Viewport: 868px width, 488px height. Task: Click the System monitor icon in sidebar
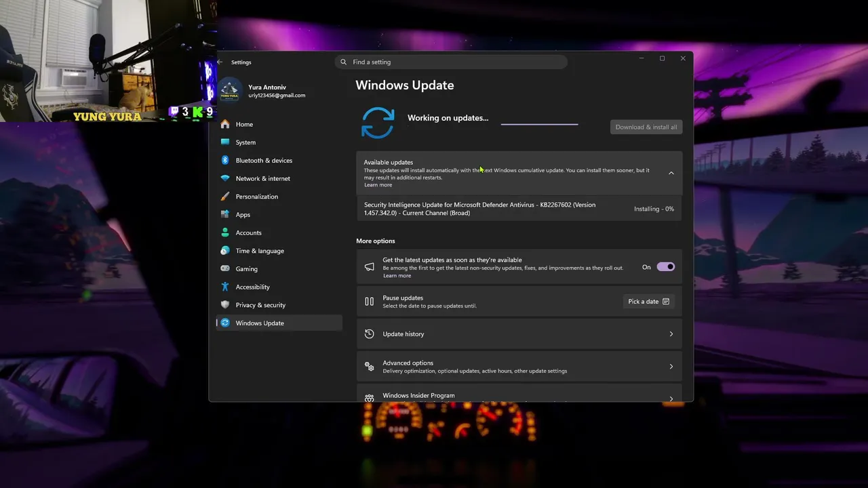coord(225,142)
